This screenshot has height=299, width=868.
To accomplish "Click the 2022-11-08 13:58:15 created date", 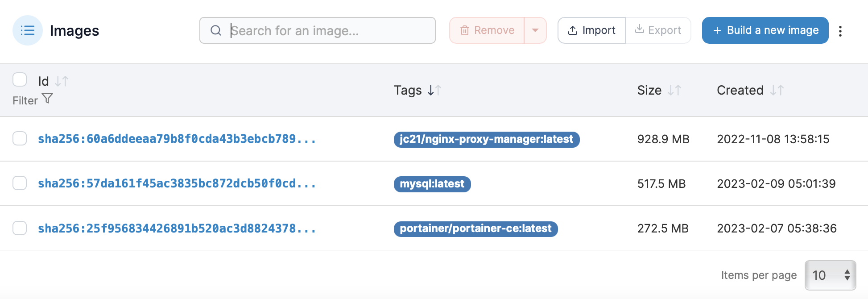I will pos(773,139).
